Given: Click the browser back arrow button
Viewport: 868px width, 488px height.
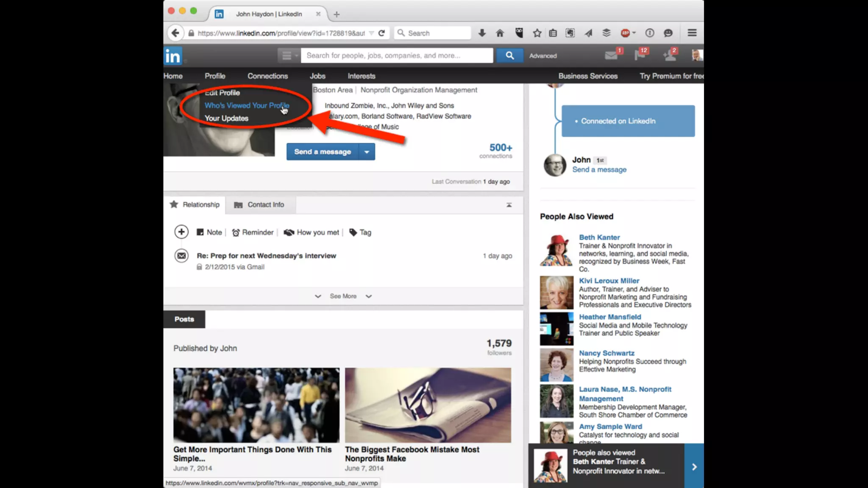Looking at the screenshot, I should (175, 33).
